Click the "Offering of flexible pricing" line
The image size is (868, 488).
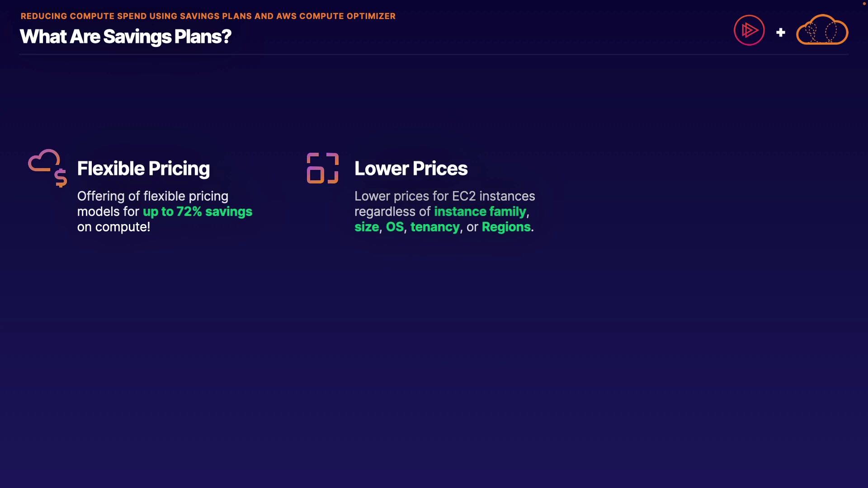152,196
